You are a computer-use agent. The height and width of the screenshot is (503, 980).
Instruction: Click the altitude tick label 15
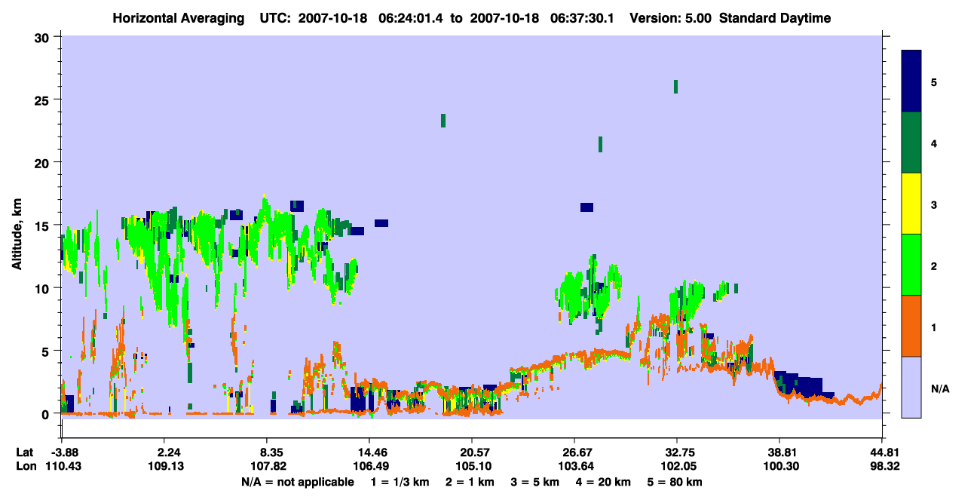[44, 225]
